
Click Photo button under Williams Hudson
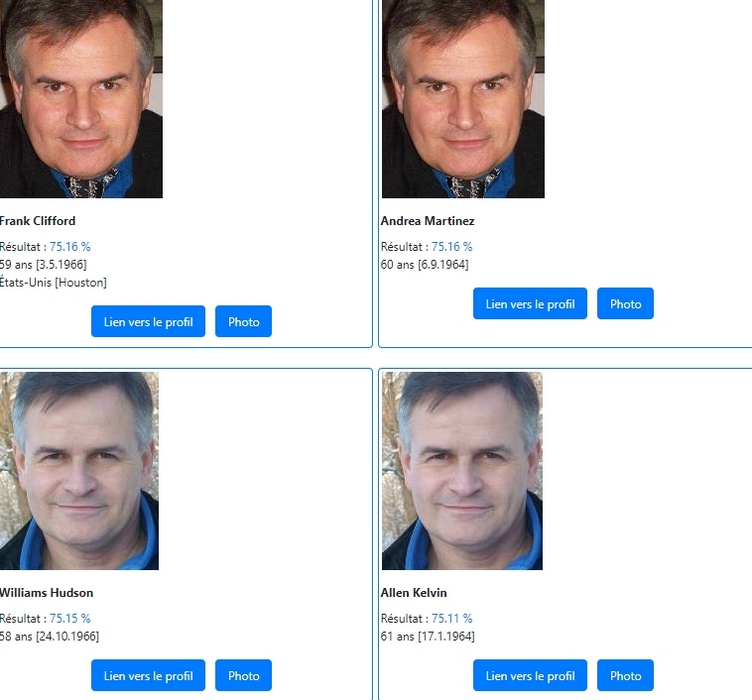pyautogui.click(x=244, y=675)
